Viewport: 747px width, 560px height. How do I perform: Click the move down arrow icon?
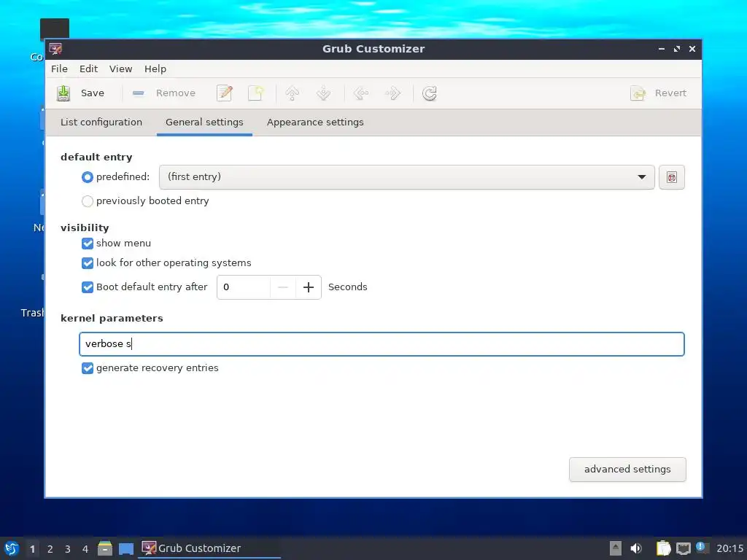(323, 93)
